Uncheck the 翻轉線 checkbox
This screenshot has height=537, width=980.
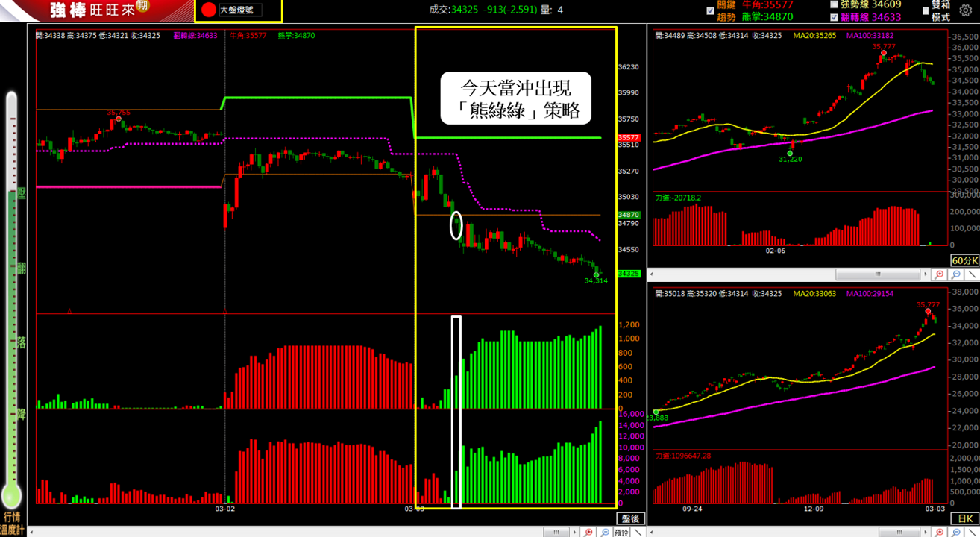[833, 16]
